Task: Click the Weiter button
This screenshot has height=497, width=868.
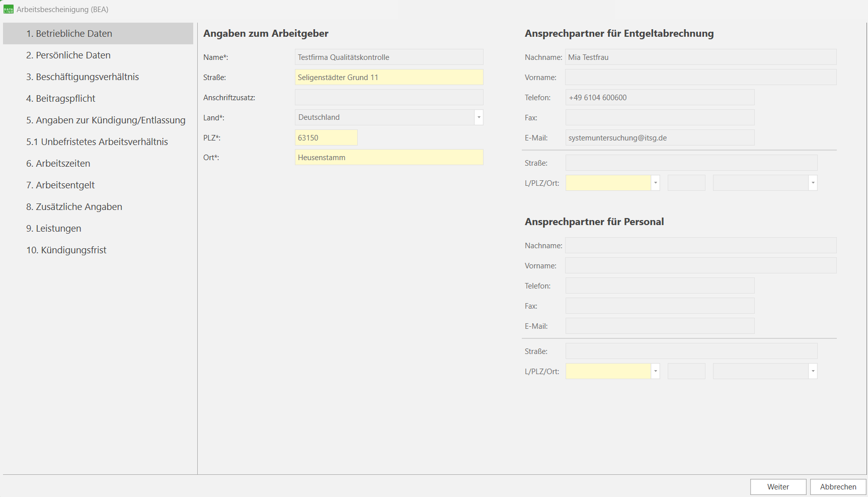Action: click(x=778, y=486)
